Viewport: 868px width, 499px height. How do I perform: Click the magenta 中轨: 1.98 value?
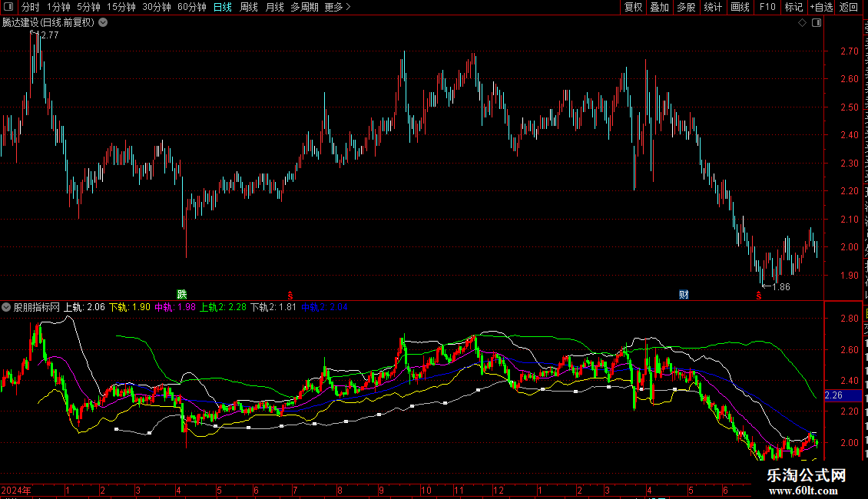[175, 307]
